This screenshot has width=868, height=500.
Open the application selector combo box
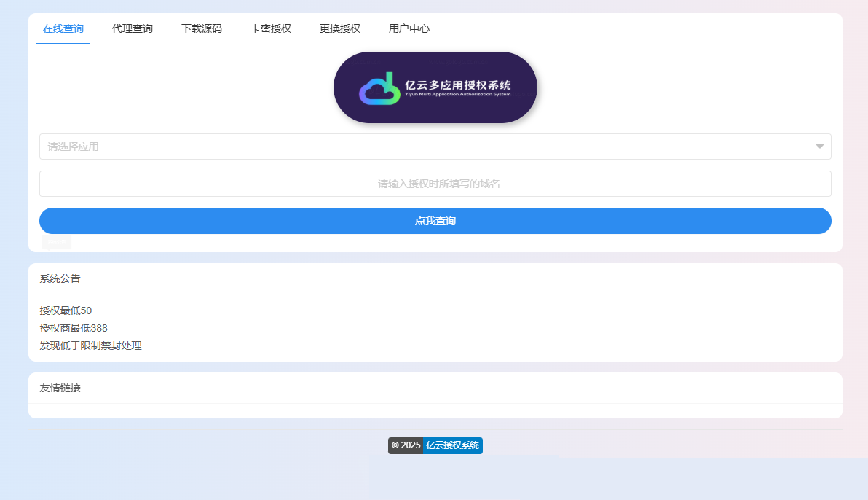coord(435,146)
